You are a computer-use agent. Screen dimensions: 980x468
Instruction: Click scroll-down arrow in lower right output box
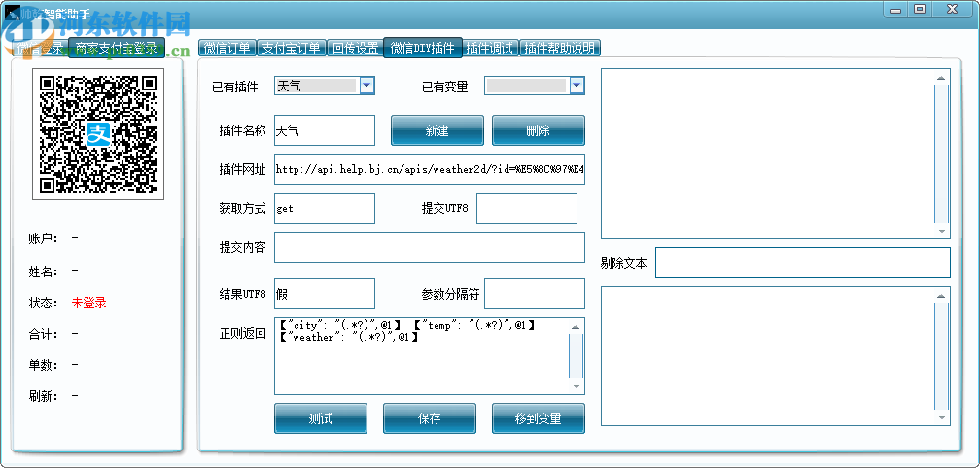pos(942,418)
